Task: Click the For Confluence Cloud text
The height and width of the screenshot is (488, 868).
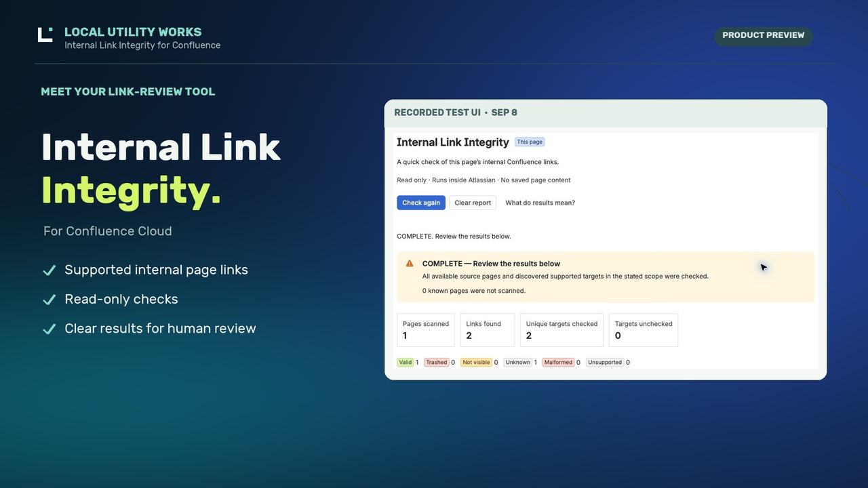Action: tap(108, 231)
